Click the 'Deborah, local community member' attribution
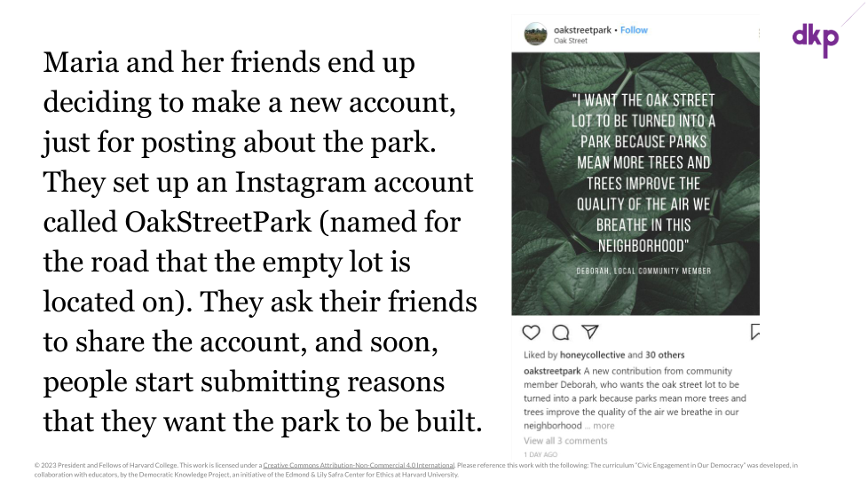This screenshot has width=868, height=488. click(635, 270)
